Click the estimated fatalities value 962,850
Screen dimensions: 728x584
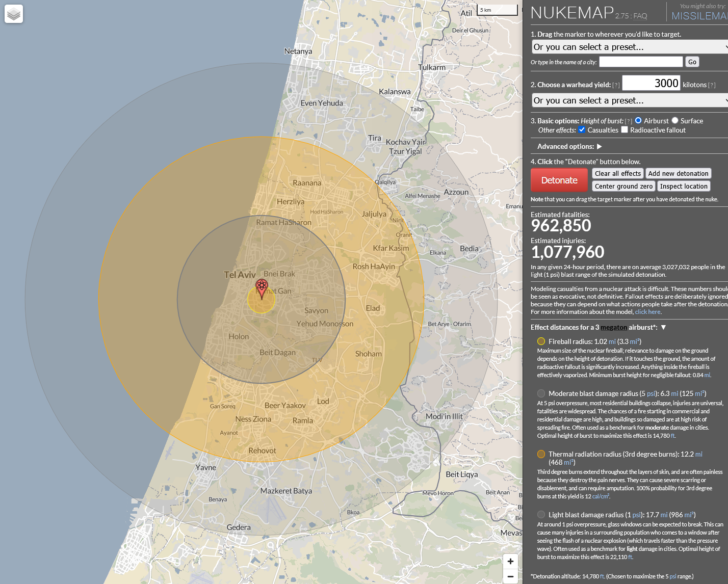click(x=561, y=226)
